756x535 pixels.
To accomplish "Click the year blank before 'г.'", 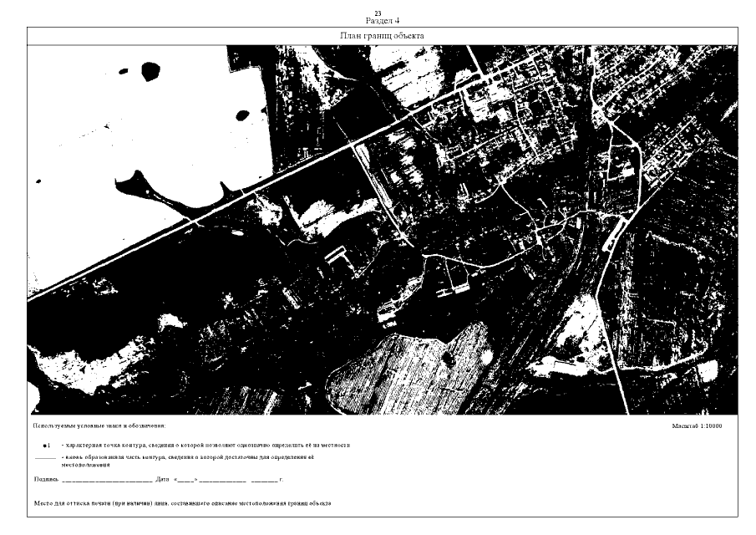I will coord(264,481).
